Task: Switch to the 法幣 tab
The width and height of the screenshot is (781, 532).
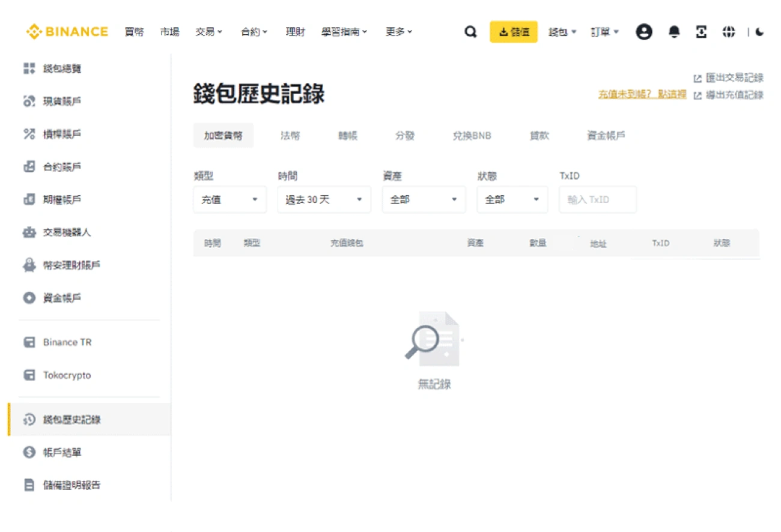Action: 290,136
